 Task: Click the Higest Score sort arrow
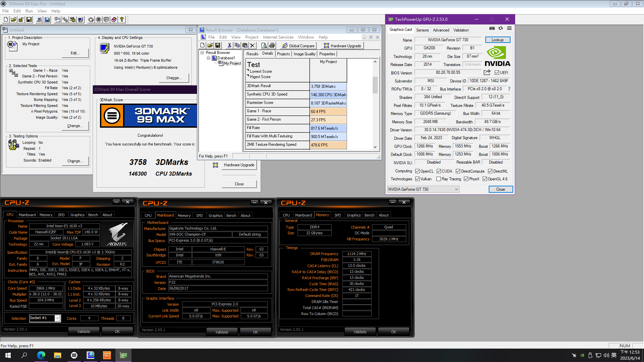(248, 76)
